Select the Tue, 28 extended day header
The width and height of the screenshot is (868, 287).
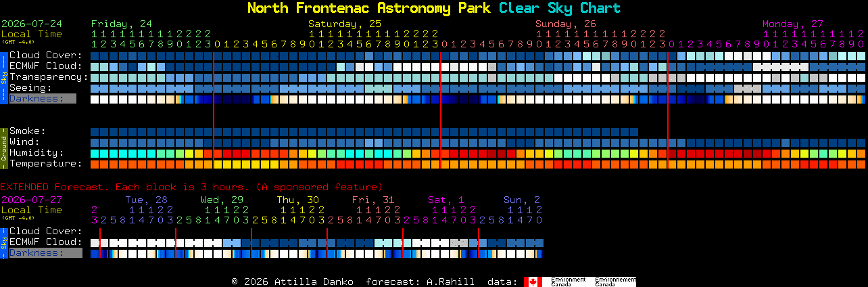(147, 200)
